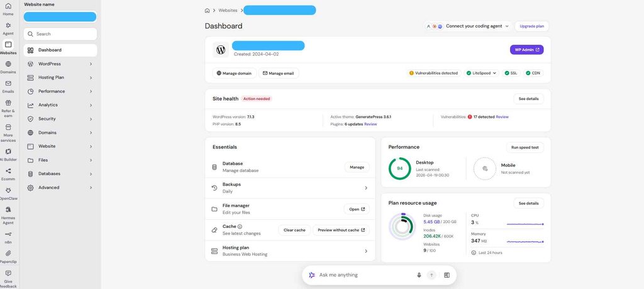Click the Vulnerabilities detected badge
The height and width of the screenshot is (289, 644).
pyautogui.click(x=433, y=73)
